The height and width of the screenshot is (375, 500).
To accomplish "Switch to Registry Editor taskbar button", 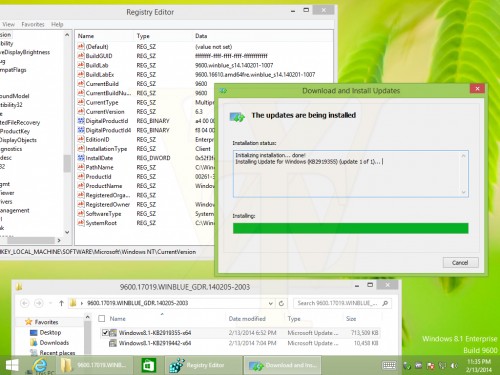I will tap(198, 365).
